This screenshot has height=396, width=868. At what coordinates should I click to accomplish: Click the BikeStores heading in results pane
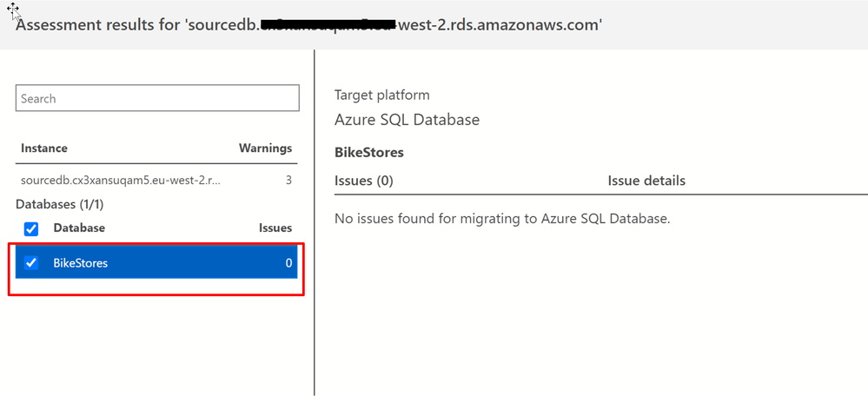(369, 153)
